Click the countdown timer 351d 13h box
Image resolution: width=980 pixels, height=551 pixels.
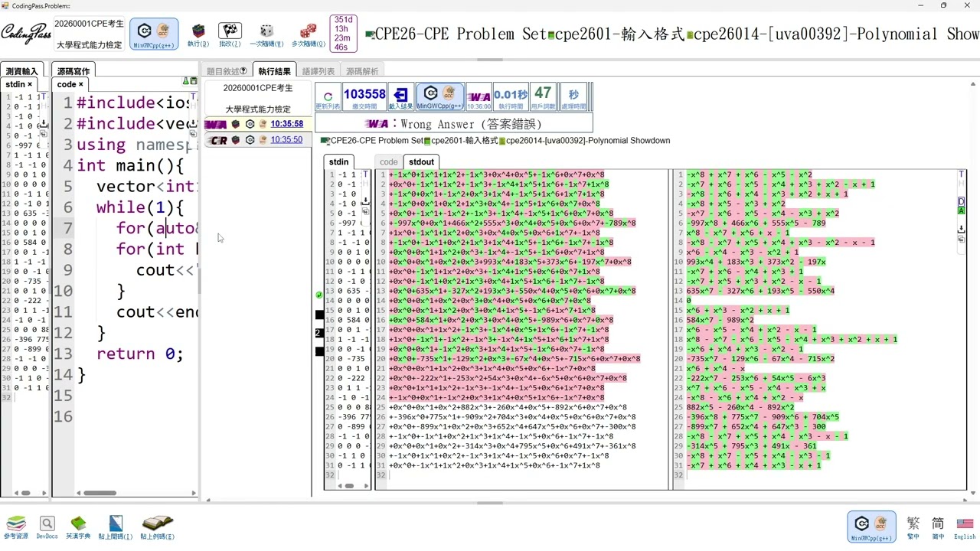click(x=342, y=34)
